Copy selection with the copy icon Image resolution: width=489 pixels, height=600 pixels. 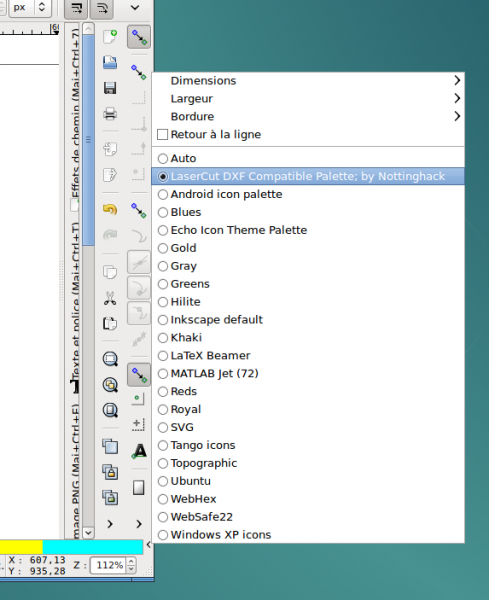point(110,272)
